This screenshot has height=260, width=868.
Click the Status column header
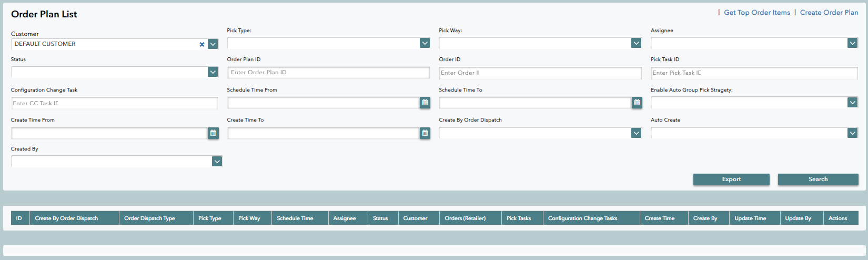pos(383,218)
